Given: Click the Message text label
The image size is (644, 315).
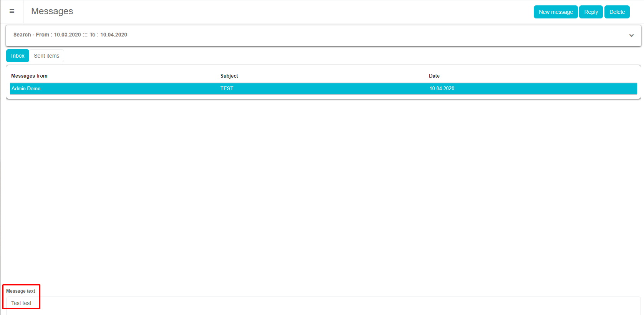Looking at the screenshot, I should point(21,291).
